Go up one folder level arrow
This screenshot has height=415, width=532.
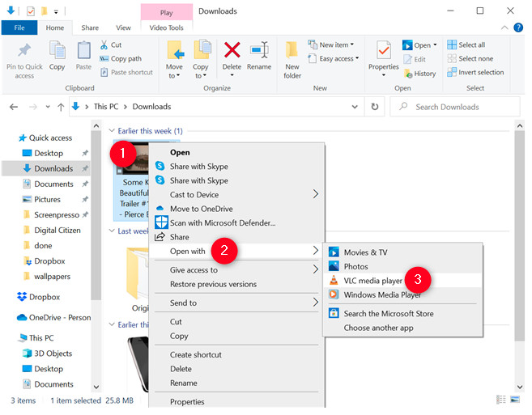click(x=61, y=107)
